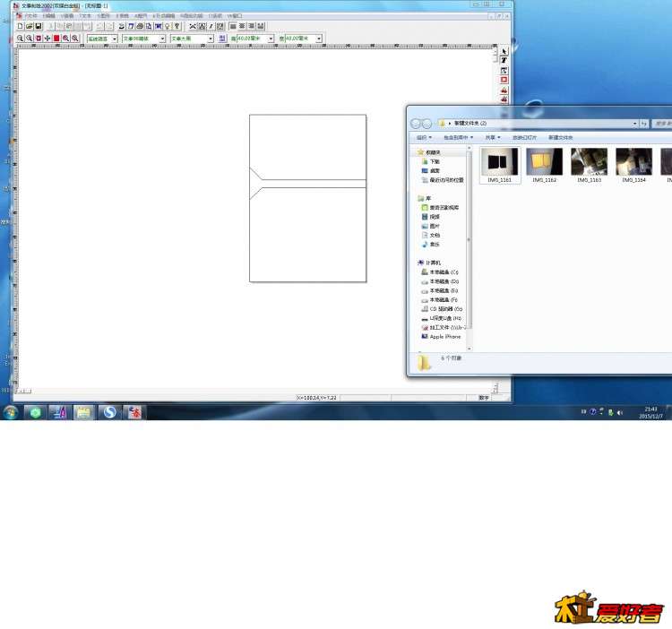Click the printer icon in the toolbar

coord(140,27)
